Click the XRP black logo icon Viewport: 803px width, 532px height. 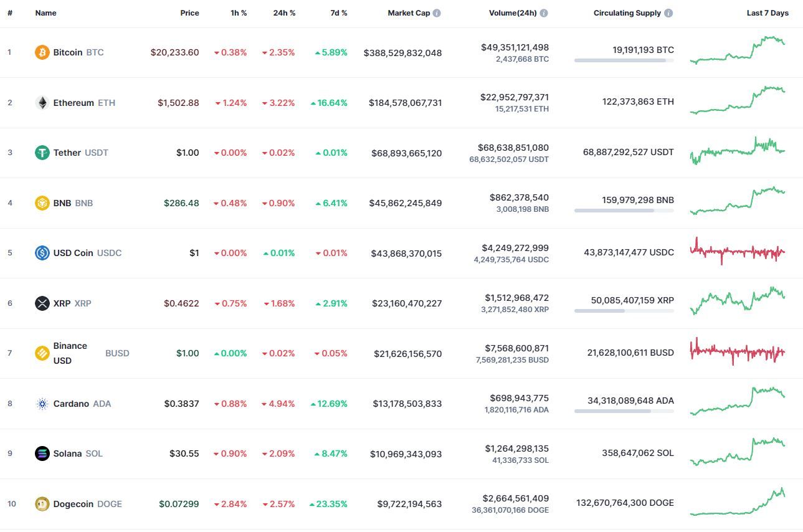coord(42,303)
